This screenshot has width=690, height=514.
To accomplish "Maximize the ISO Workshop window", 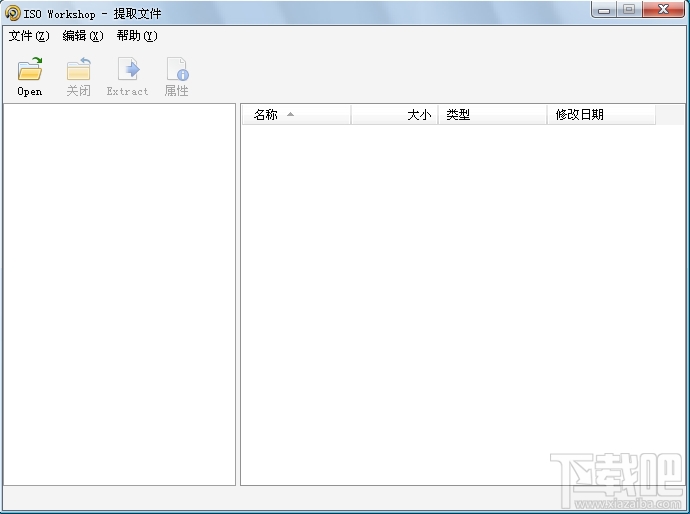I will tap(629, 9).
